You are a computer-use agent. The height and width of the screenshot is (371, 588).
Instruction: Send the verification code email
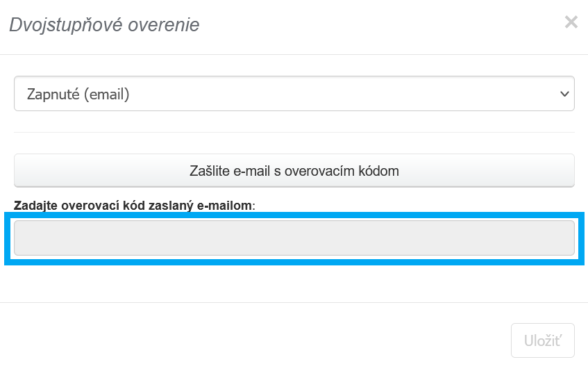(294, 170)
